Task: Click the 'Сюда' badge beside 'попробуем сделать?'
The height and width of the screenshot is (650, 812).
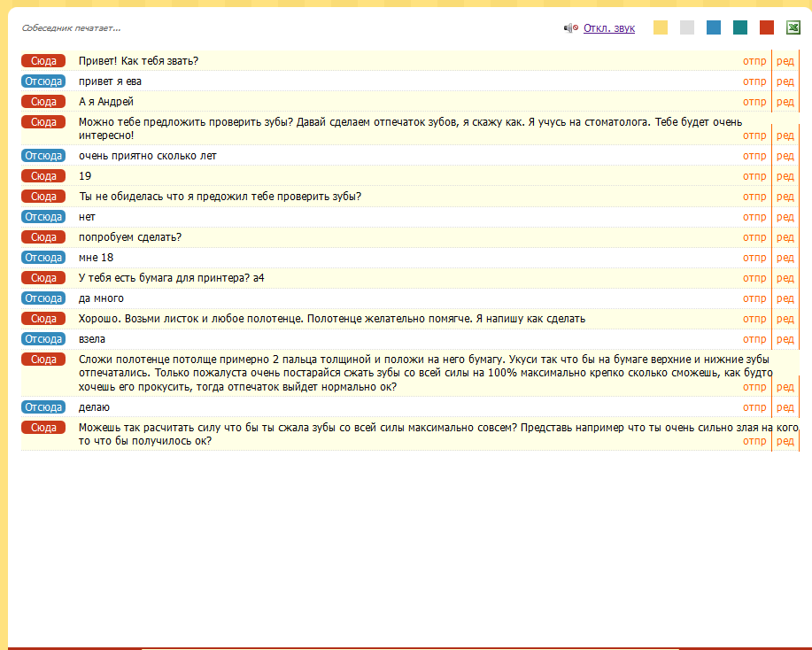Action: pyautogui.click(x=43, y=237)
